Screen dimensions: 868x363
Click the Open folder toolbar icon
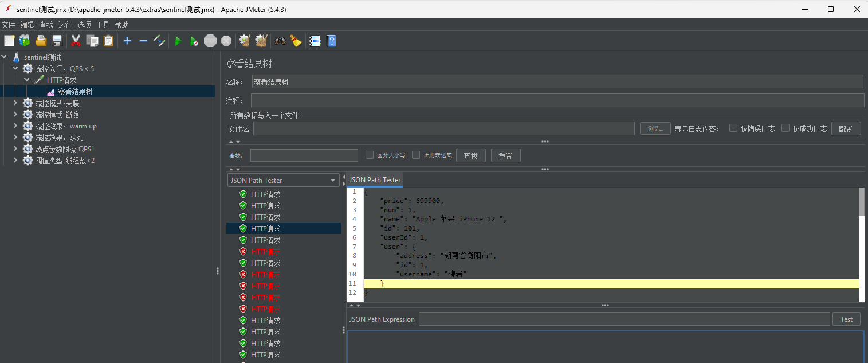41,41
